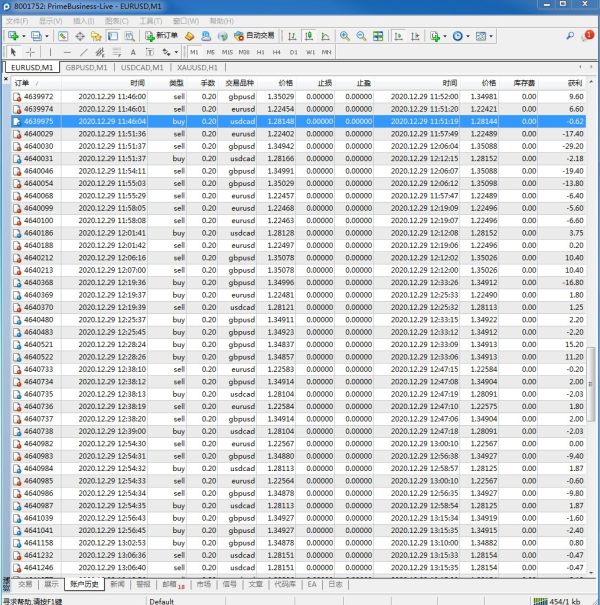
Task: Select the crosshair tool
Action: click(x=30, y=51)
